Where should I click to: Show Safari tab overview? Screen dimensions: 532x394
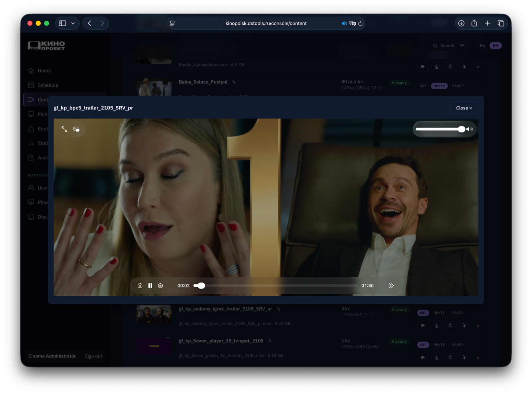click(501, 23)
